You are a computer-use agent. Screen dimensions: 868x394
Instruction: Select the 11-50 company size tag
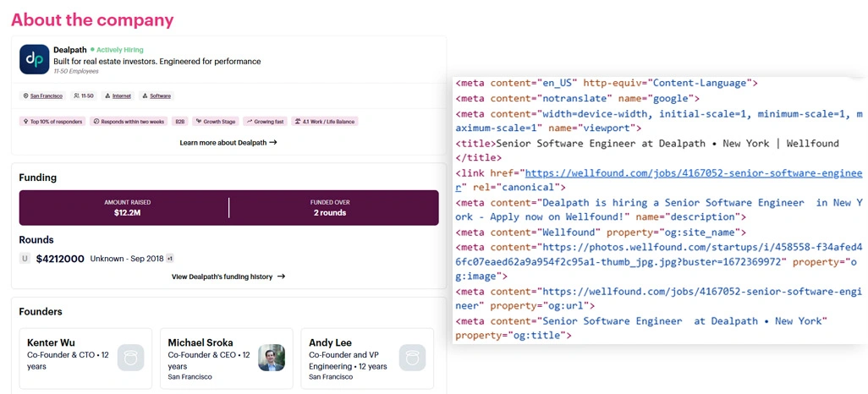[84, 96]
